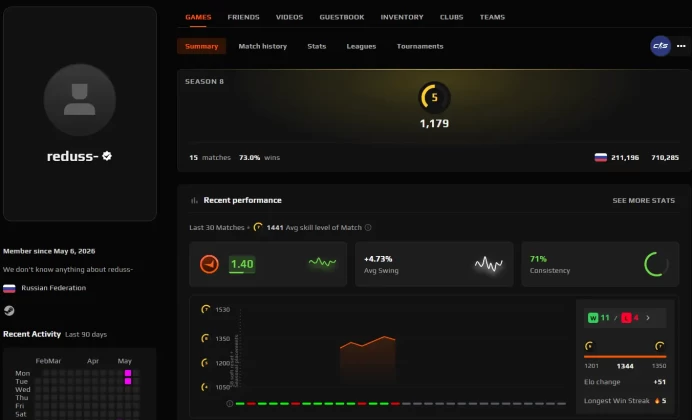The width and height of the screenshot is (692, 420).
Task: Click the info icon before match result bars
Action: (229, 404)
